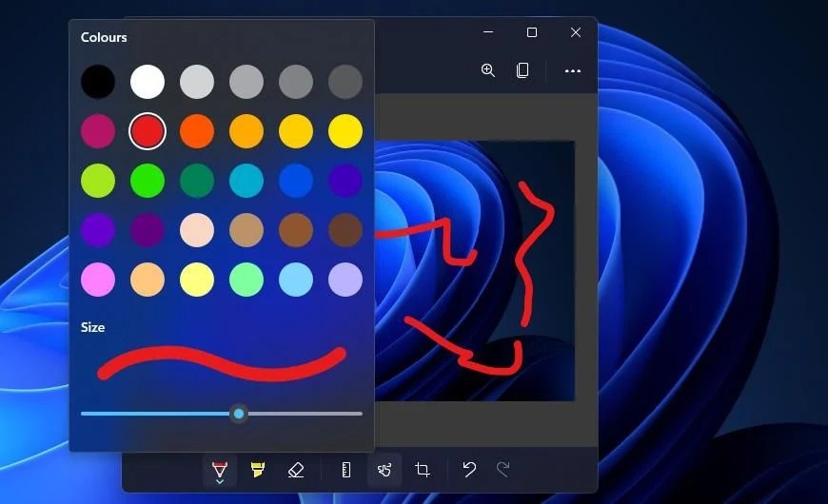
Task: Select the yellow Highlighter tool
Action: pos(257,469)
